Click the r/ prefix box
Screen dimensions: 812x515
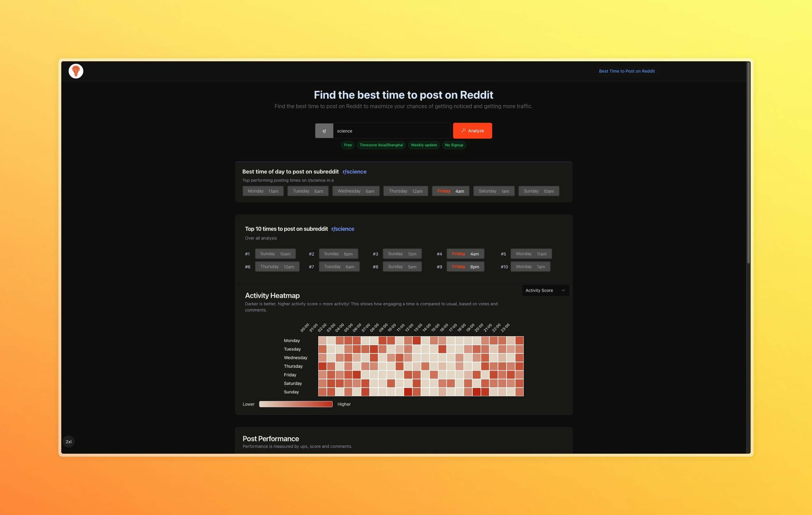tap(324, 131)
